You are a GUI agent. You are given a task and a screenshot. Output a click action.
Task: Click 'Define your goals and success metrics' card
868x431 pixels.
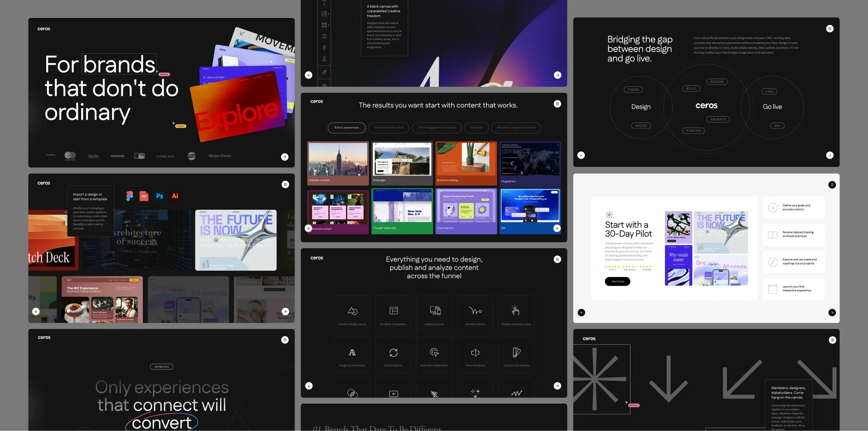point(794,208)
